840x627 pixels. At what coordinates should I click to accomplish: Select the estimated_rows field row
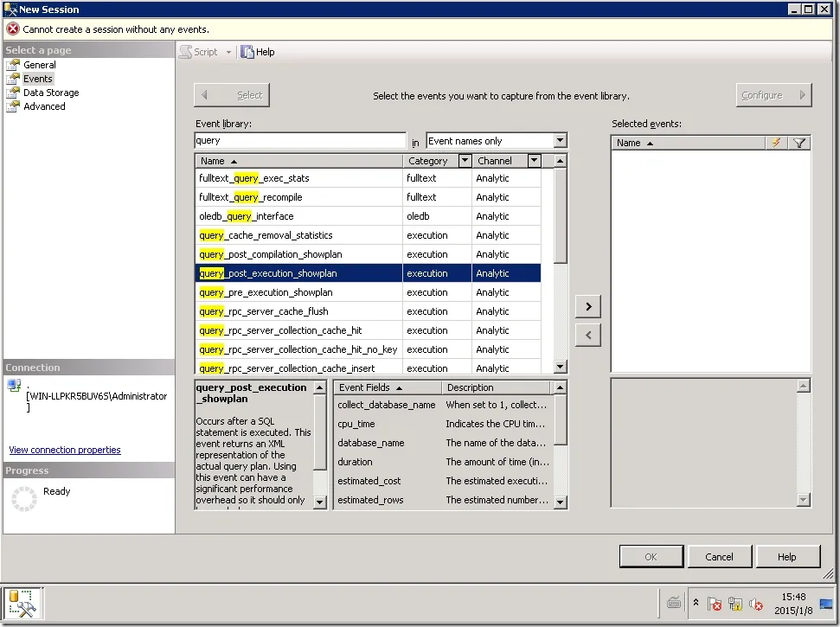click(443, 500)
